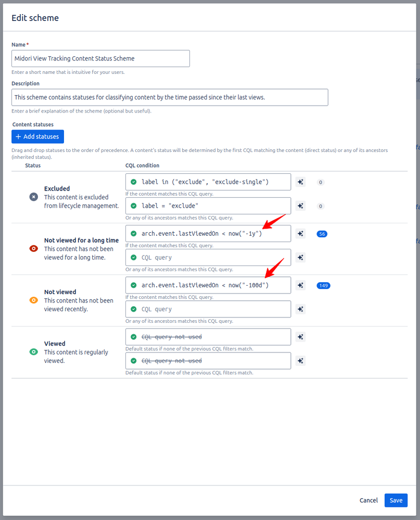Focus the scheme Name input field
This screenshot has height=520, width=420.
100,58
